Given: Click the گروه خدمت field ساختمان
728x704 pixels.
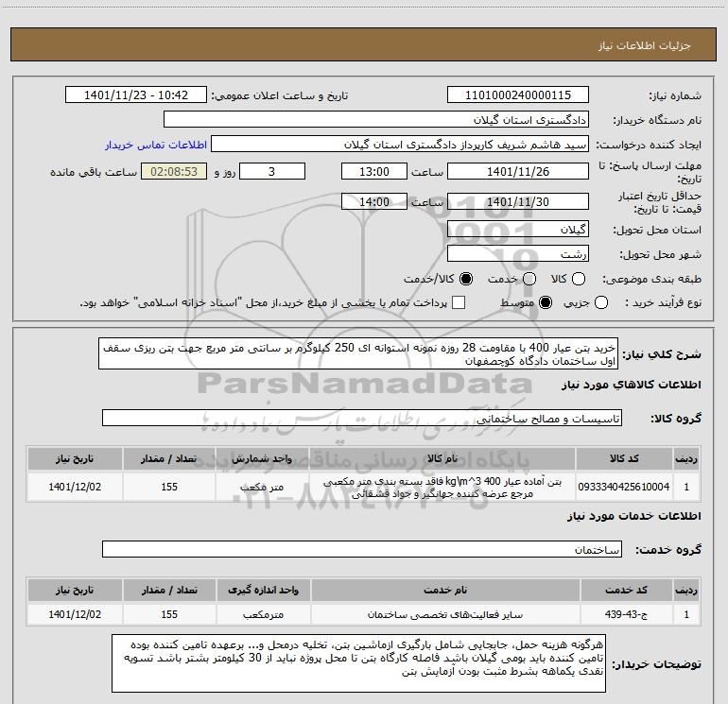Looking at the screenshot, I should tap(362, 549).
